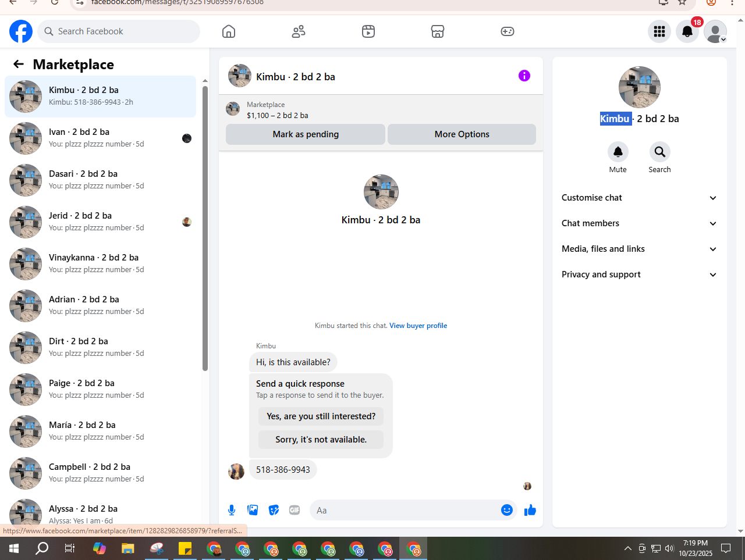Choose a sticker icon

pos(274,510)
